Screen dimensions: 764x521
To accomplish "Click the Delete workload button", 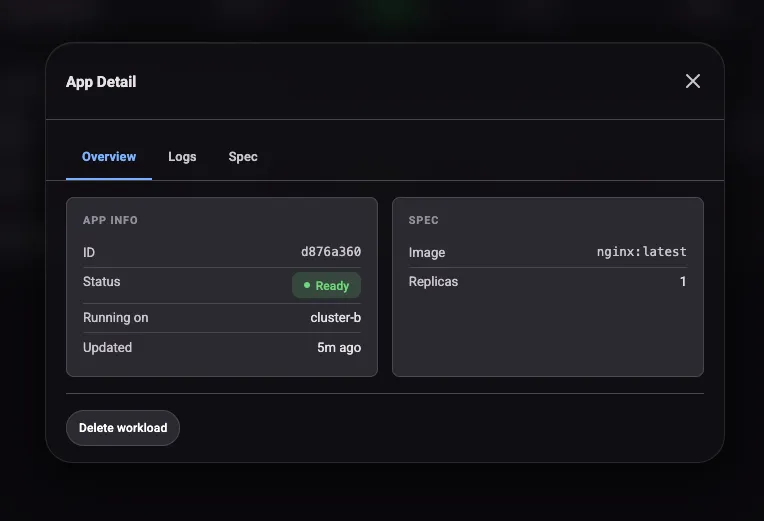I will (x=123, y=428).
